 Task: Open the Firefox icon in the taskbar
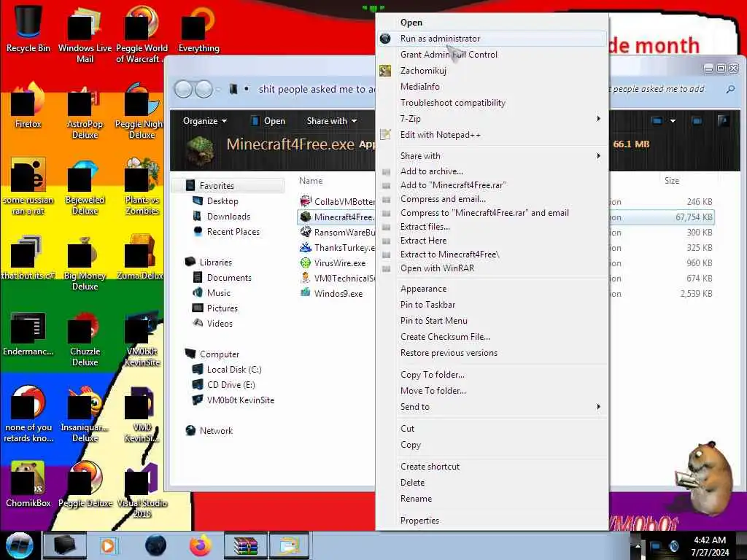(x=201, y=545)
